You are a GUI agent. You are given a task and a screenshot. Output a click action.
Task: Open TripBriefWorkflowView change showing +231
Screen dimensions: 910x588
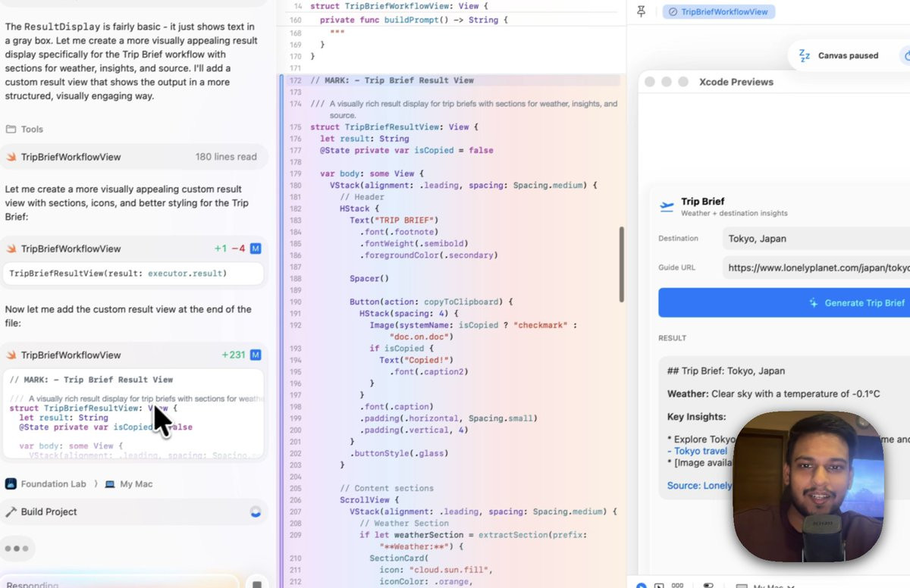(x=133, y=355)
